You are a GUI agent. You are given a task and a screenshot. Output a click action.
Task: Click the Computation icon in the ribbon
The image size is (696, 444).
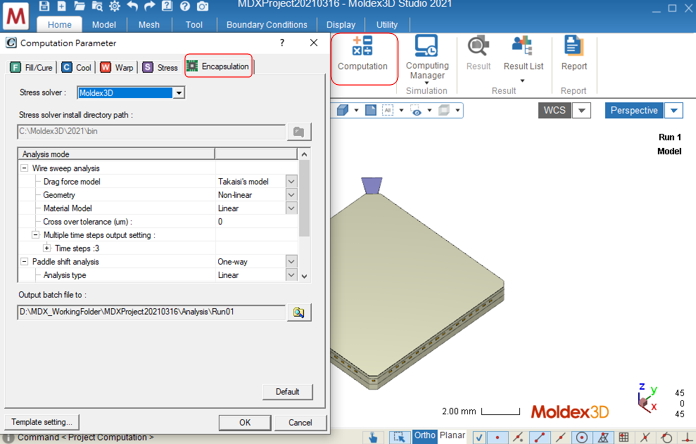click(362, 54)
